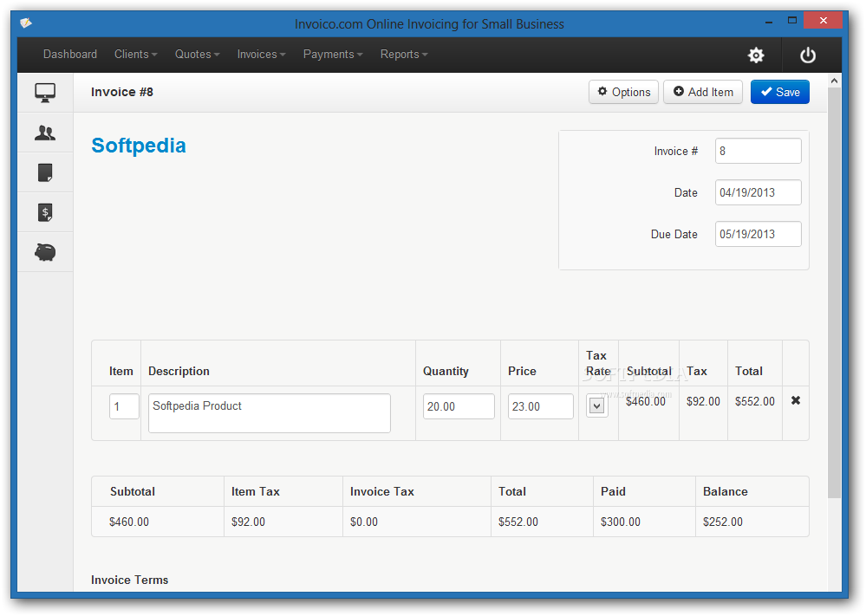Expand the Reports menu

click(404, 54)
